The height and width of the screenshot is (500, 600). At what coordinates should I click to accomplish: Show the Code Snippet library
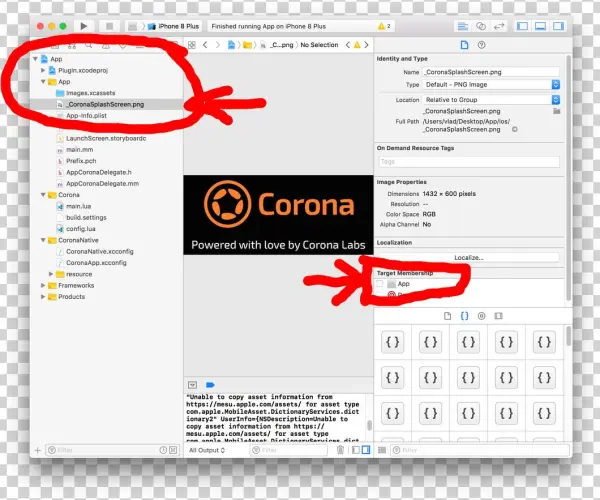464,316
